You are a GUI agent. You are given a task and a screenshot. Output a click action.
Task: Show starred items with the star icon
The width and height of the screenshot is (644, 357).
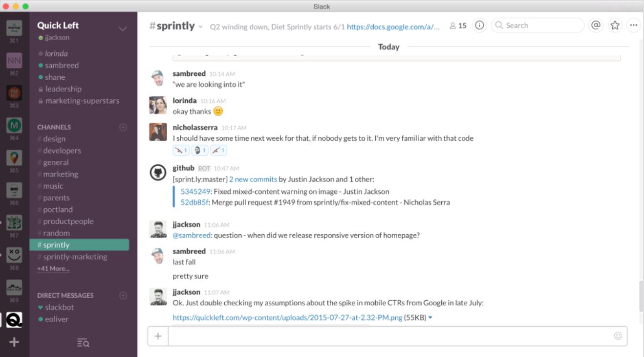tap(615, 25)
